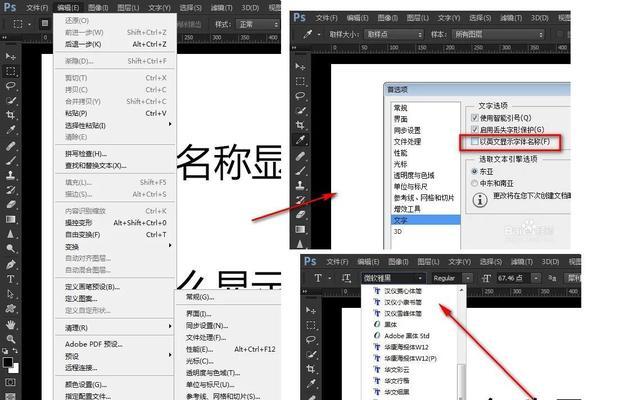Select Healing Brush tool in Edit-menu window
624x400 pixels.
(10, 146)
